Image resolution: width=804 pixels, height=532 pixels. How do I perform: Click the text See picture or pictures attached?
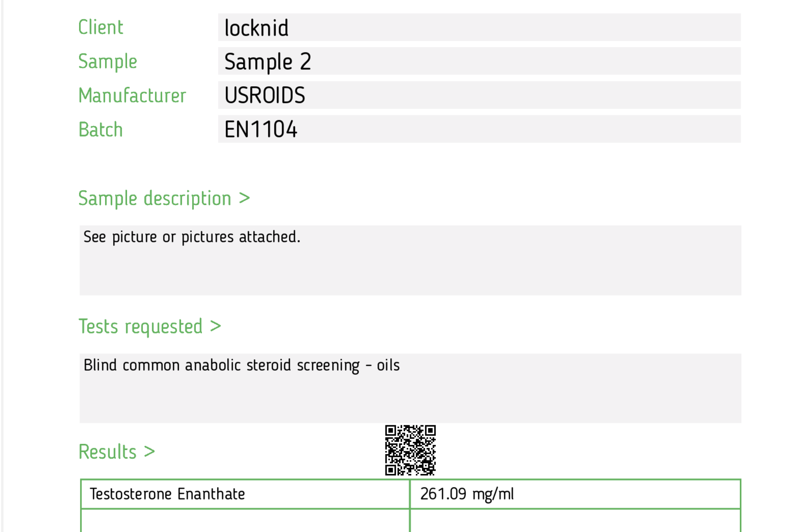point(192,237)
